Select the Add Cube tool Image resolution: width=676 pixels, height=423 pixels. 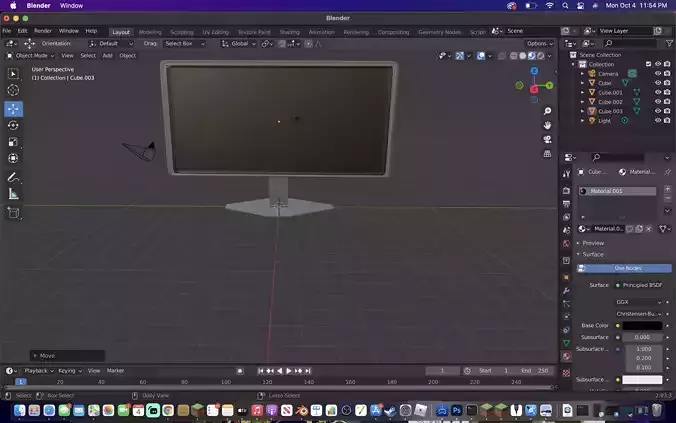[13, 213]
